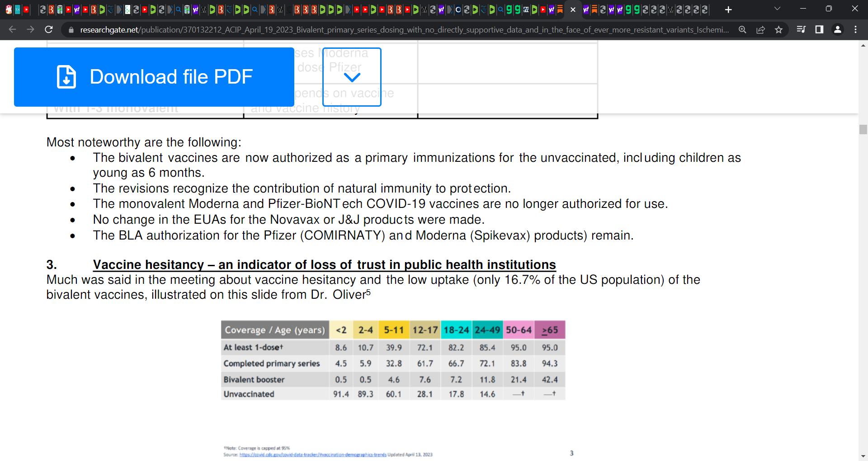View site information via the lock icon
The height and width of the screenshot is (461, 868).
71,30
